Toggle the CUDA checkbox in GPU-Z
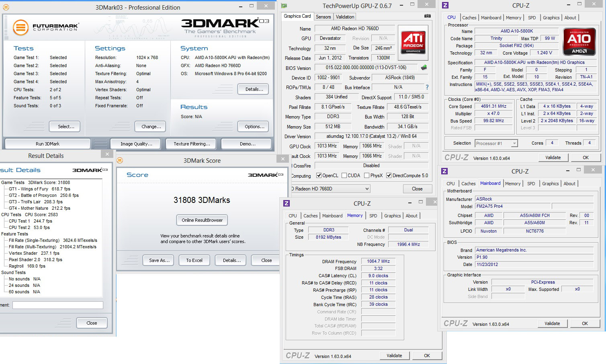Viewport: 606px width, 364px height. (344, 176)
